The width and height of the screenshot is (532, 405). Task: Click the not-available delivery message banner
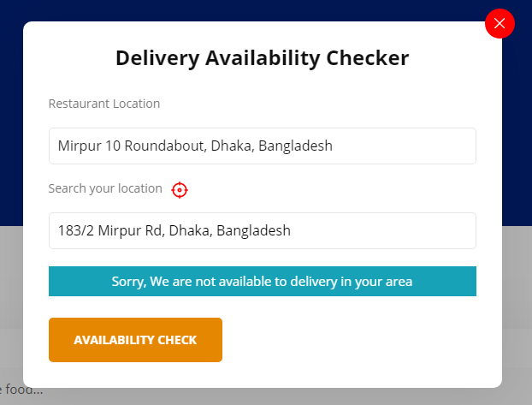coord(262,281)
